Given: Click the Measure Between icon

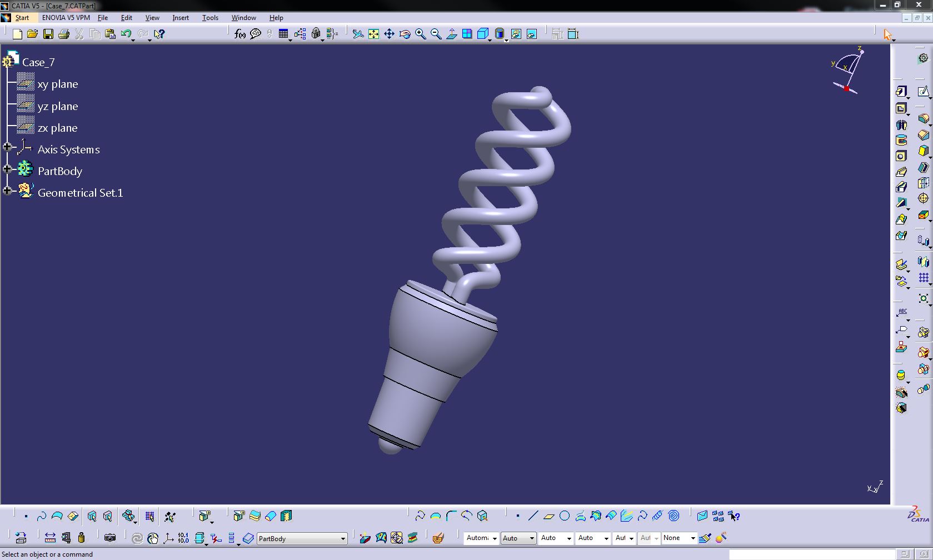Looking at the screenshot, I should click(x=50, y=538).
